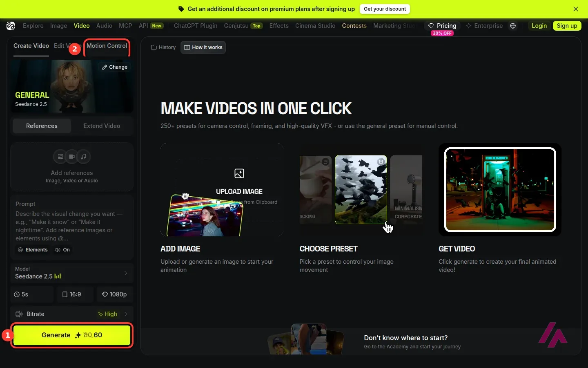
Task: Go to the Effects page
Action: 279,26
